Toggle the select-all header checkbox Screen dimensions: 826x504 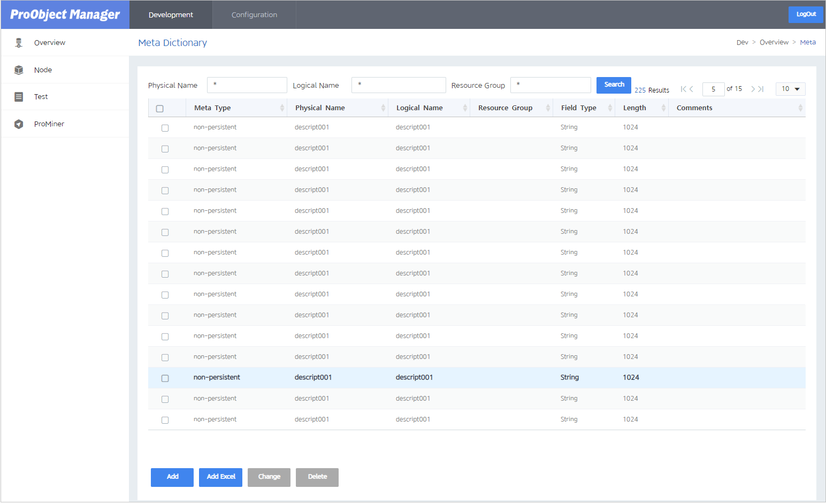point(159,109)
